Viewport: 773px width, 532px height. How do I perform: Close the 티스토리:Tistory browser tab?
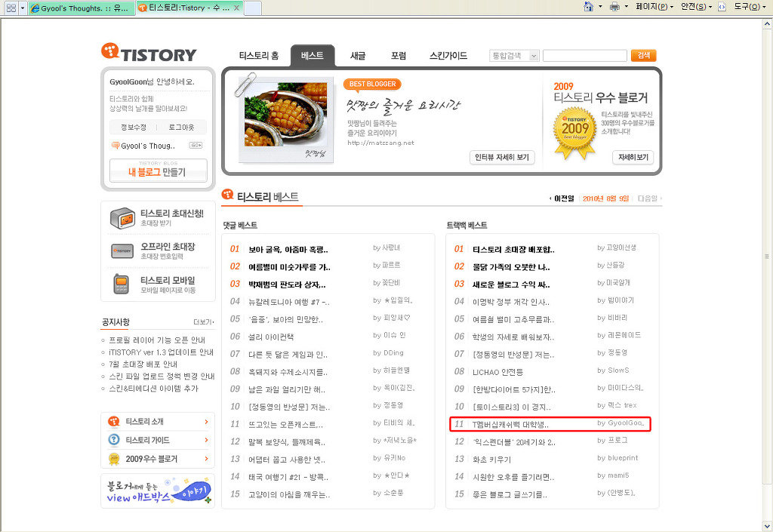236,8
